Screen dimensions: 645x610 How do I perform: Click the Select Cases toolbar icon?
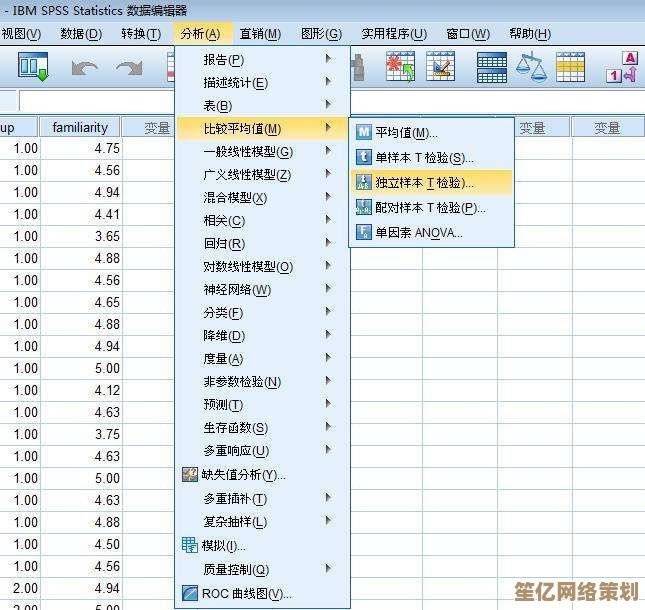coord(571,68)
